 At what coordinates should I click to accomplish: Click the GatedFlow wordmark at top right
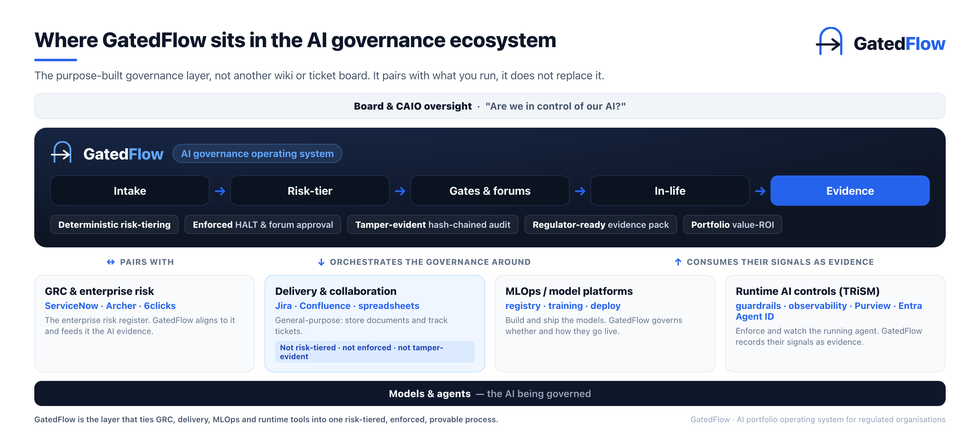pos(899,44)
